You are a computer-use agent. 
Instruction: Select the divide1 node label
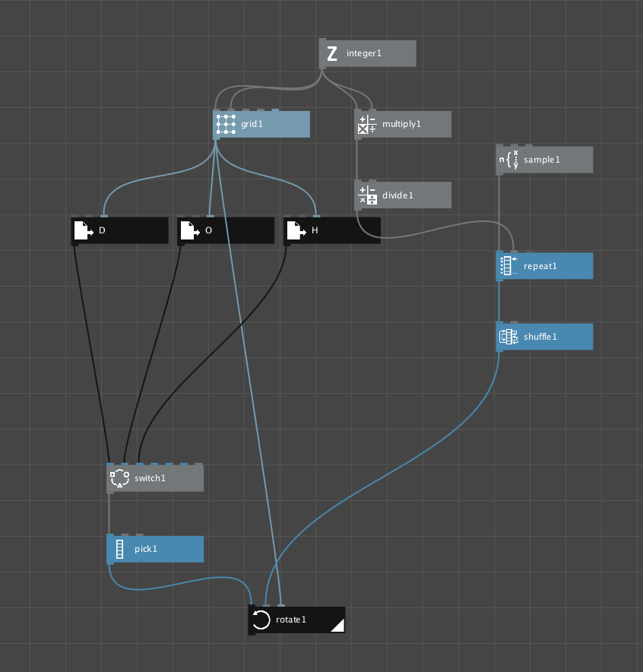pos(398,195)
